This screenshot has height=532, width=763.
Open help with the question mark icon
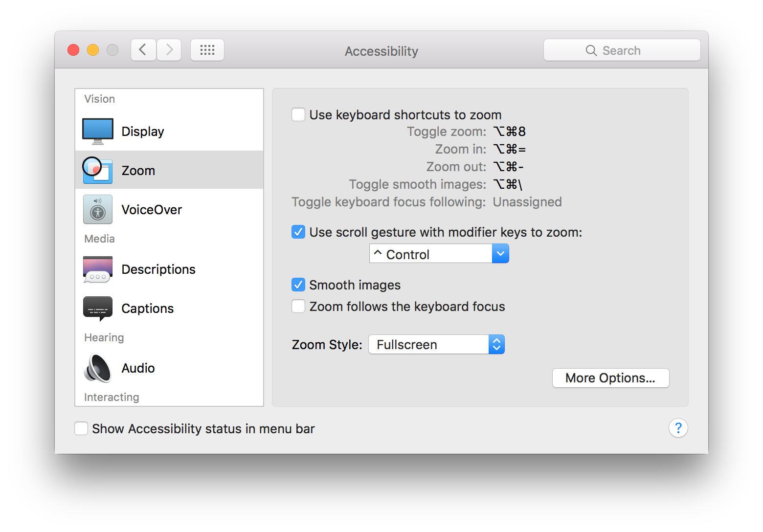click(x=678, y=428)
